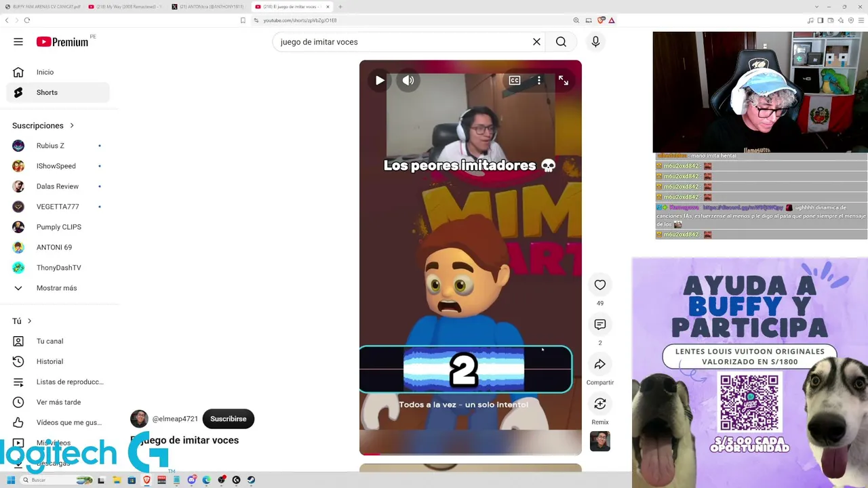Go to Inicio in the sidebar

coord(58,72)
